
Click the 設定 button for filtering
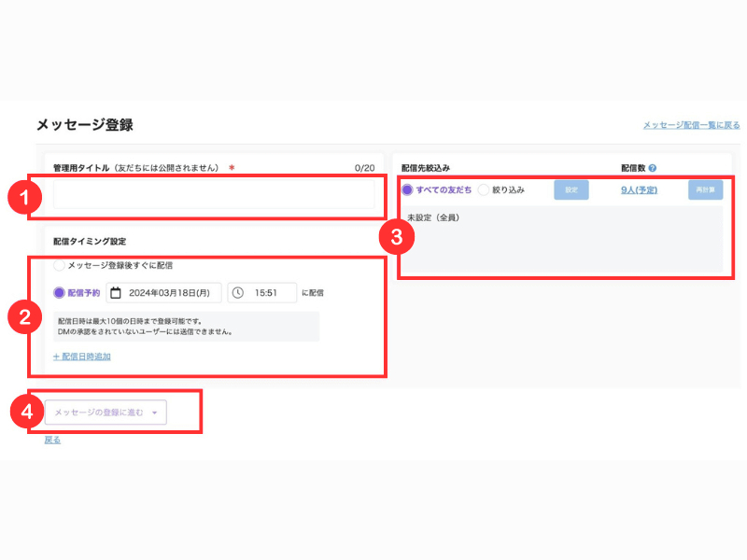pos(571,190)
